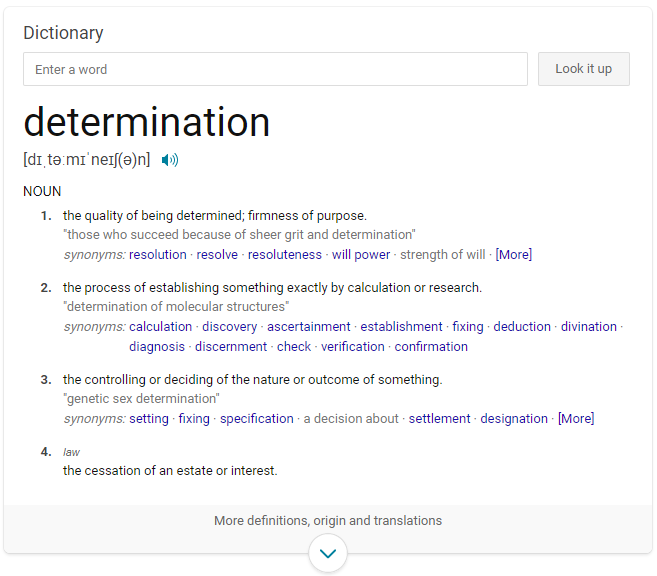The height and width of the screenshot is (576, 657).
Task: Open the 'resolve' synonym link
Action: [x=217, y=255]
